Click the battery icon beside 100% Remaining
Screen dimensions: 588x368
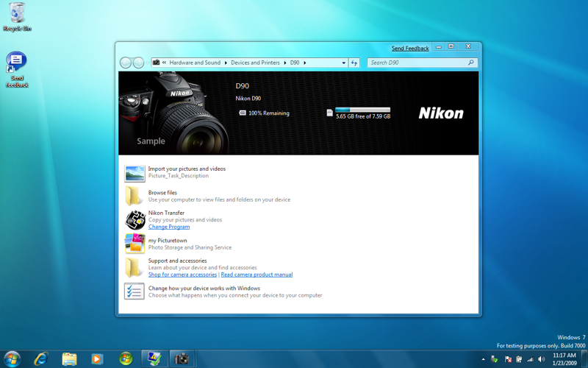point(243,113)
